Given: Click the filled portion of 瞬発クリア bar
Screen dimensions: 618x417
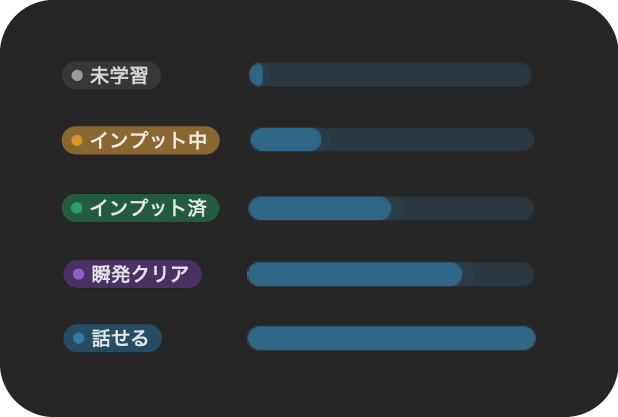Looking at the screenshot, I should (354, 274).
